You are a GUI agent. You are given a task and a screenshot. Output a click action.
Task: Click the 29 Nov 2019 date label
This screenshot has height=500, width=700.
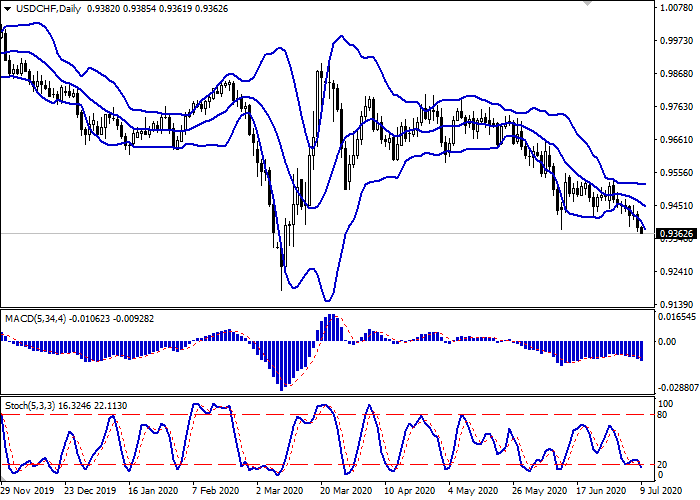tap(26, 491)
